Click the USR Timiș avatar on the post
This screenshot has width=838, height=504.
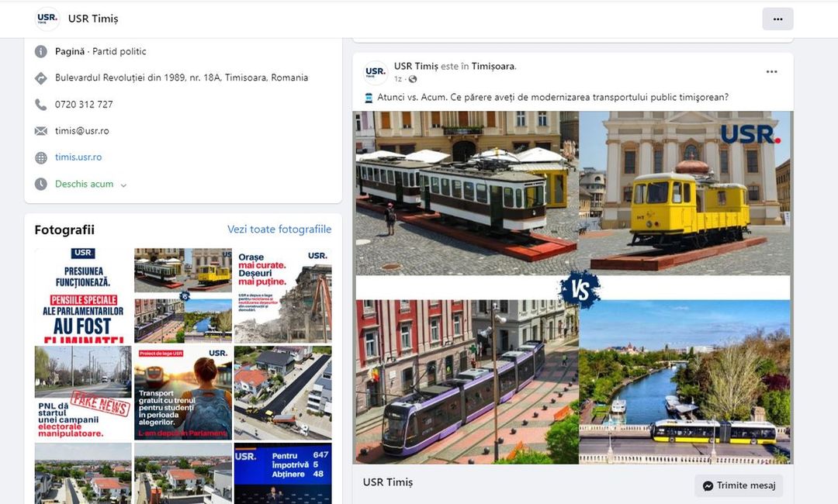pyautogui.click(x=376, y=73)
